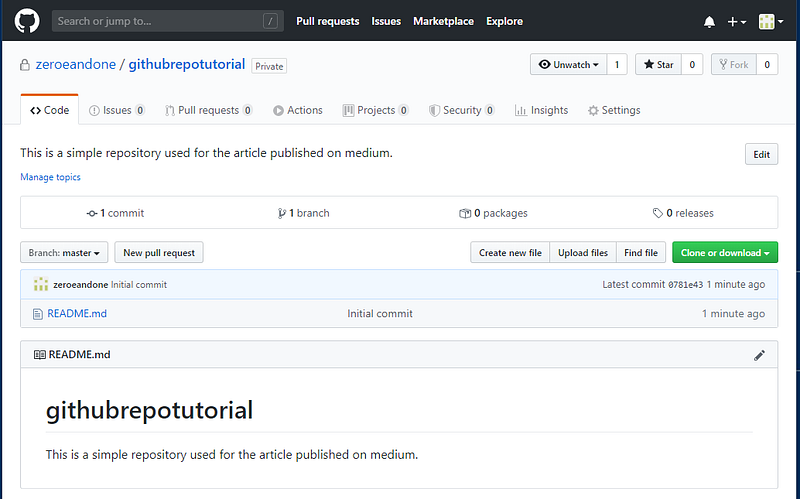Open the Projects tab

(x=376, y=110)
